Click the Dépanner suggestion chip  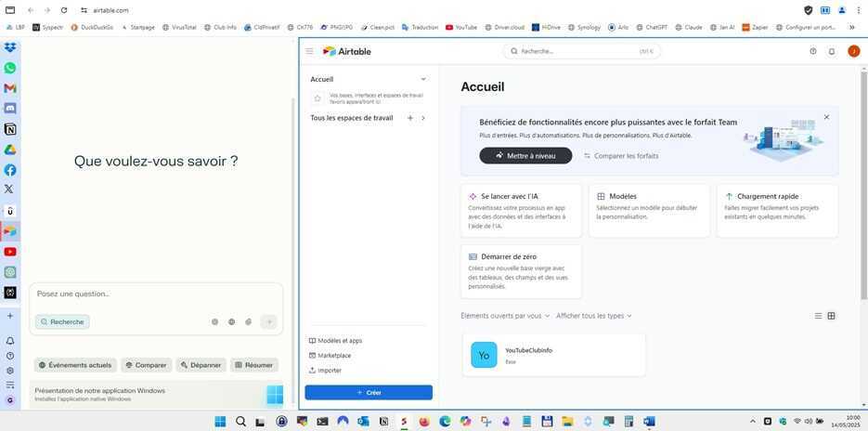click(x=201, y=365)
